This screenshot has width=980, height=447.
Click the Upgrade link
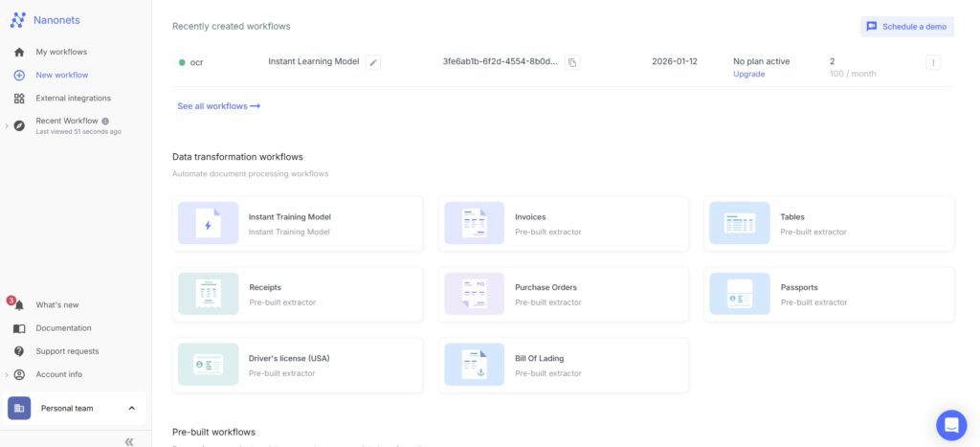(748, 74)
